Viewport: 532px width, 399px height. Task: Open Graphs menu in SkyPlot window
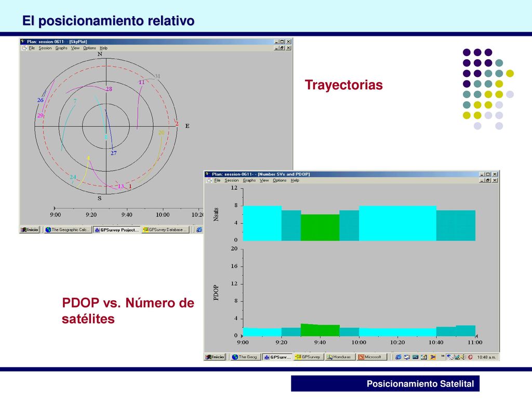point(61,48)
